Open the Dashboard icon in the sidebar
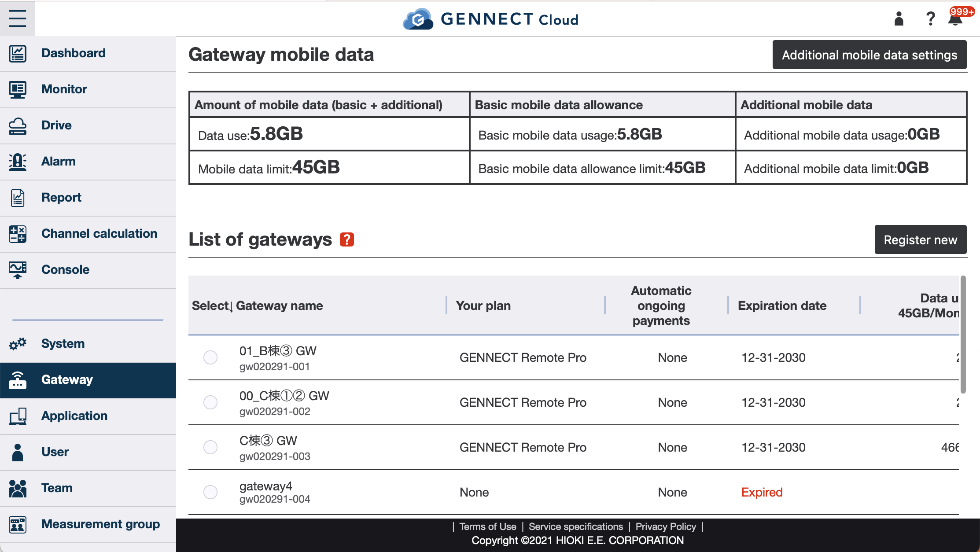 17,53
